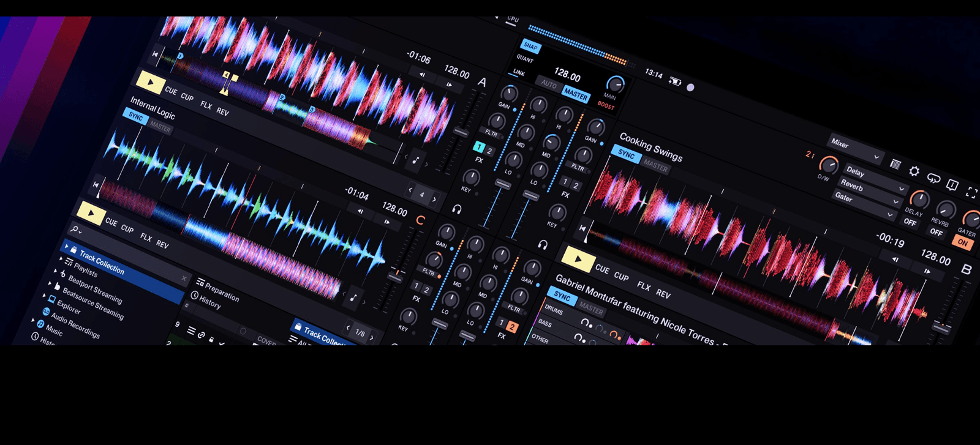Nudge deck C tempo bend backward

[360, 212]
